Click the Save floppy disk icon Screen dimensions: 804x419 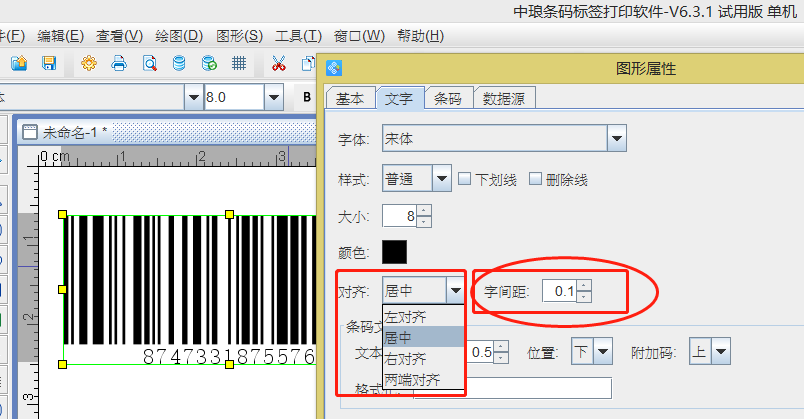48,64
